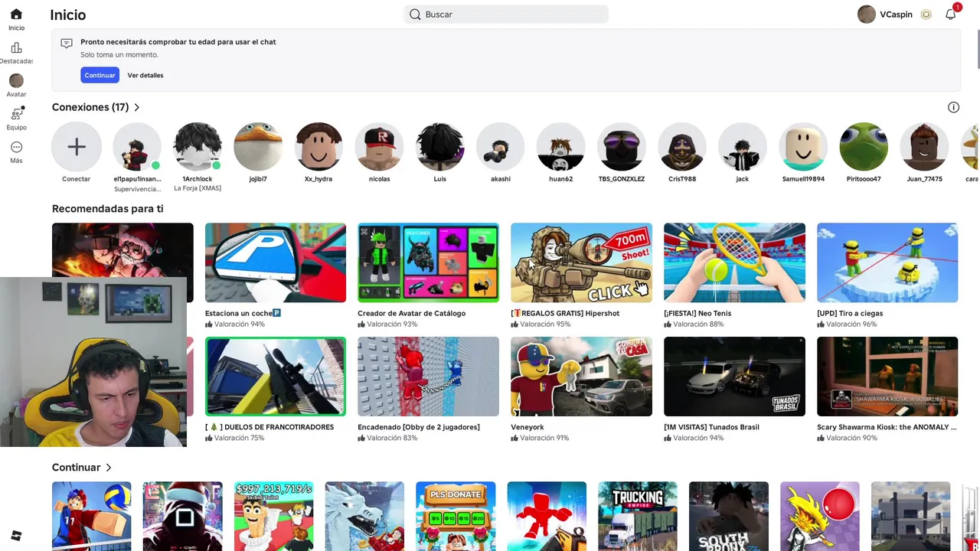Open friend Piritoooo47's frog avatar
The image size is (980, 551).
tap(864, 147)
